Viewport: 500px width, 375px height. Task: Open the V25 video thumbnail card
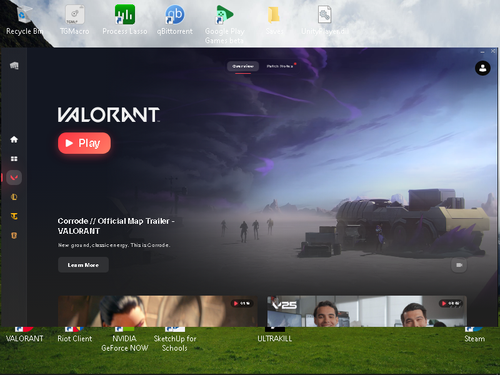(367, 311)
